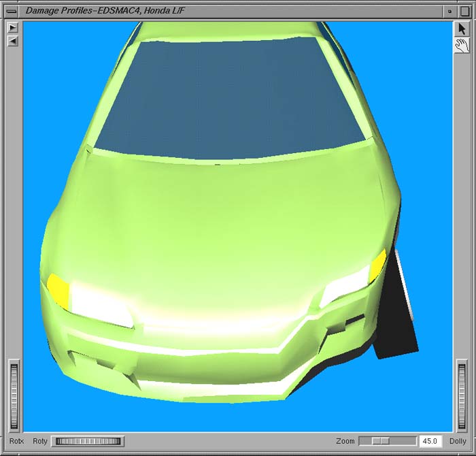Click the white headlight on the left
The width and height of the screenshot is (476, 456).
coord(102,306)
